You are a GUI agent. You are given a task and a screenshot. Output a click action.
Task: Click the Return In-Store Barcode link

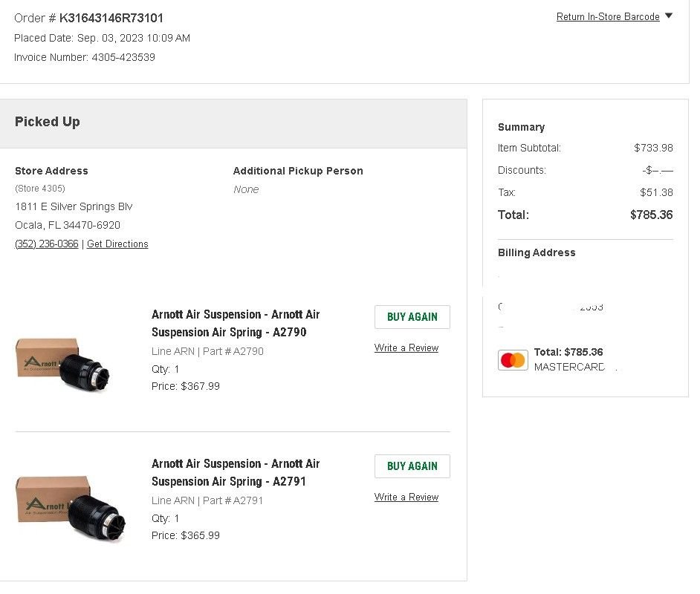pyautogui.click(x=607, y=17)
